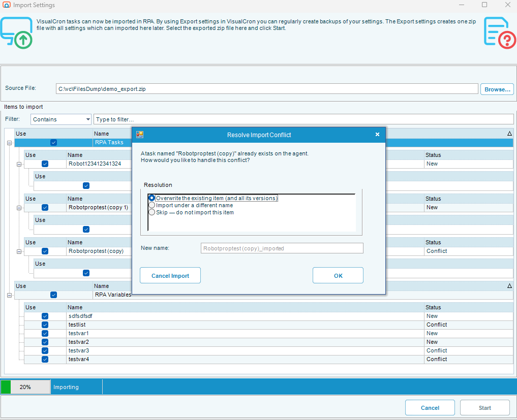Uncheck child Use checkbox under Robotproptest (copy 1)
Image resolution: width=517 pixels, height=420 pixels.
pos(86,229)
